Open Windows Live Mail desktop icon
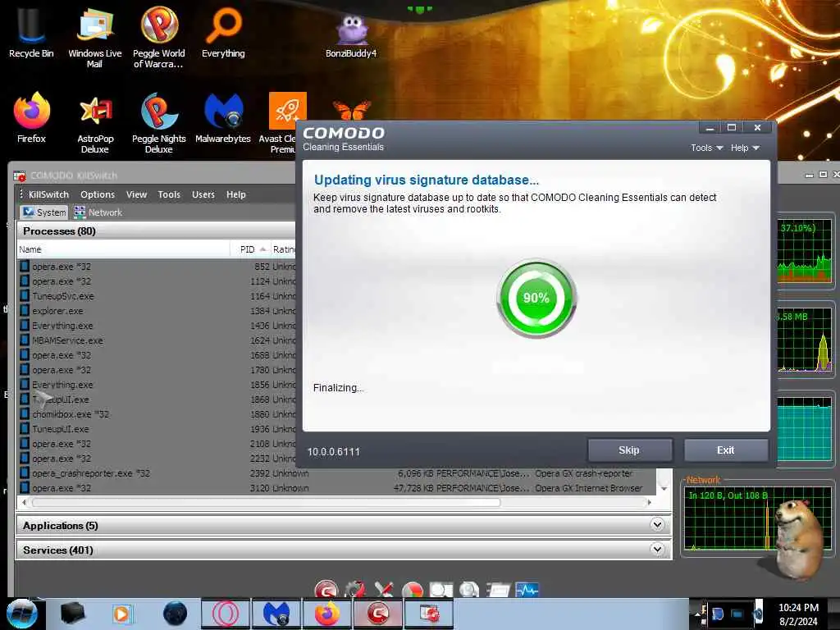Image resolution: width=840 pixels, height=630 pixels. point(95,36)
